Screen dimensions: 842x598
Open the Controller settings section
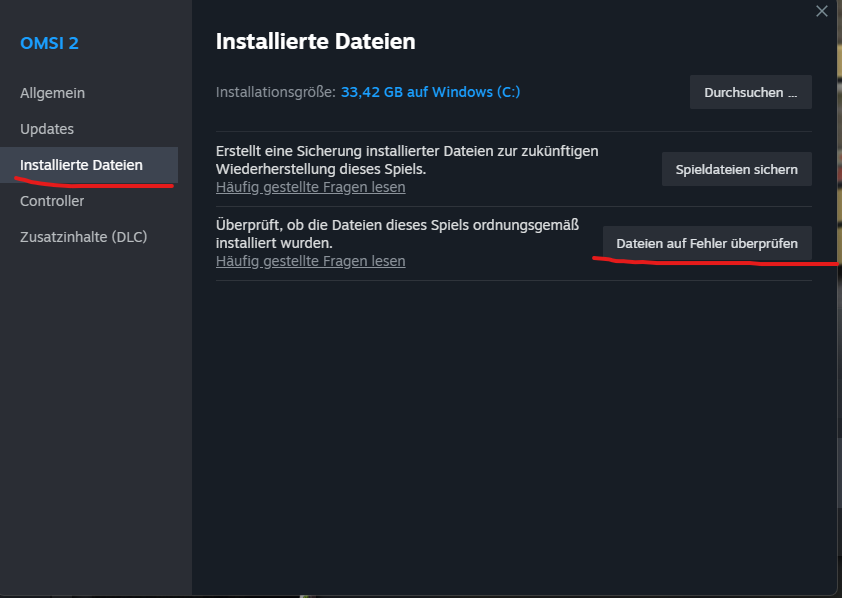pyautogui.click(x=52, y=201)
